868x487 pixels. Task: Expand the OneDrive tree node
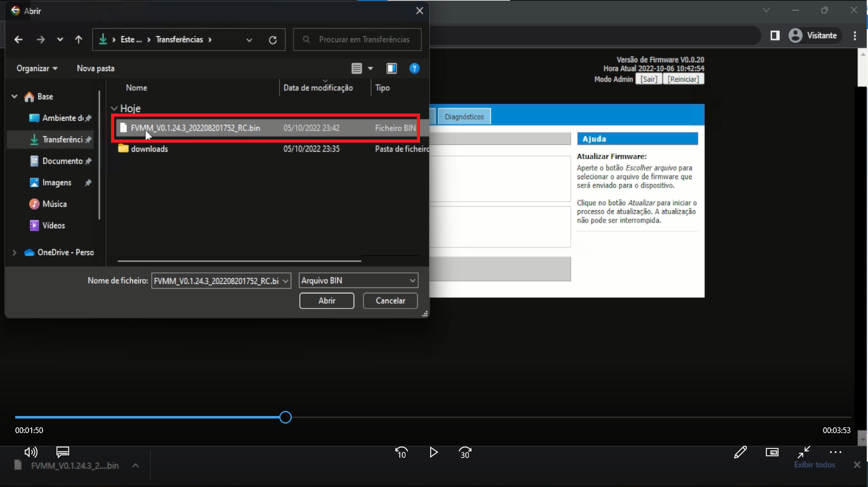tap(15, 252)
